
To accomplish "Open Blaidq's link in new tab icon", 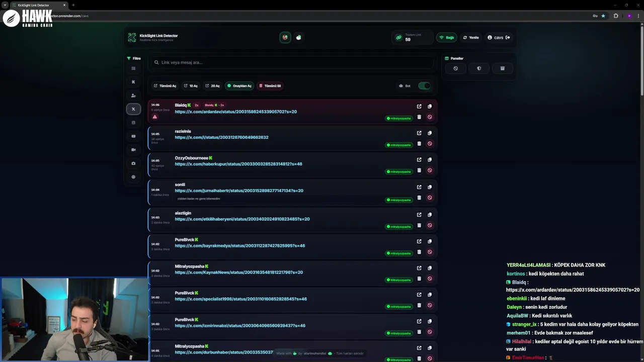I will (419, 107).
